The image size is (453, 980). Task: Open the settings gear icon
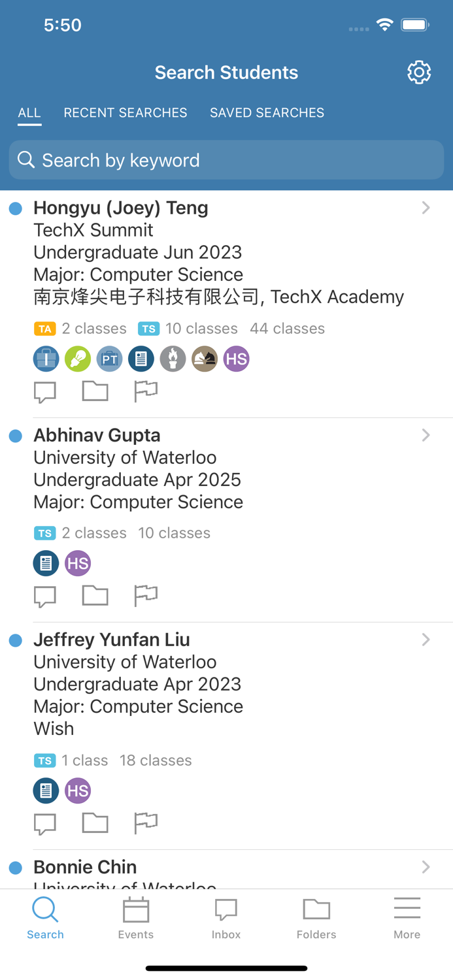point(419,72)
